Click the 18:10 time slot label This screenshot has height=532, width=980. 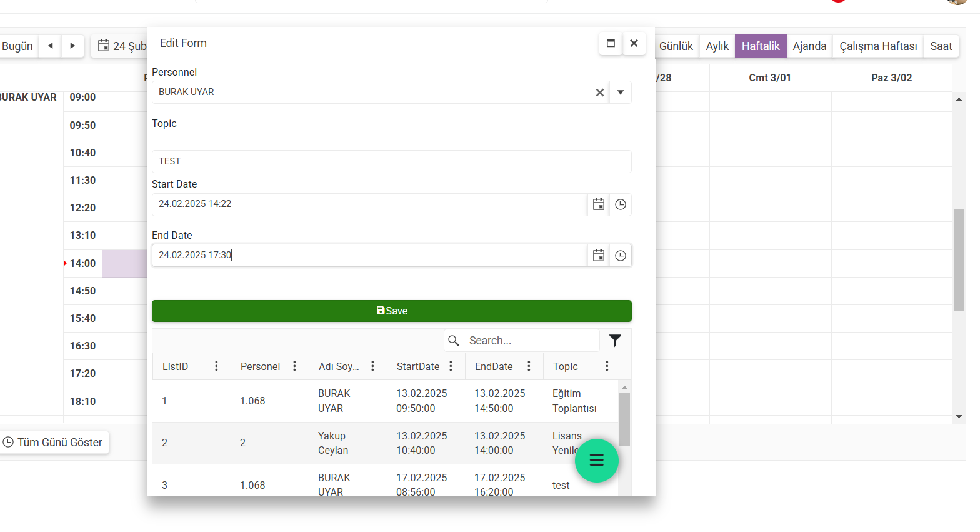click(82, 401)
